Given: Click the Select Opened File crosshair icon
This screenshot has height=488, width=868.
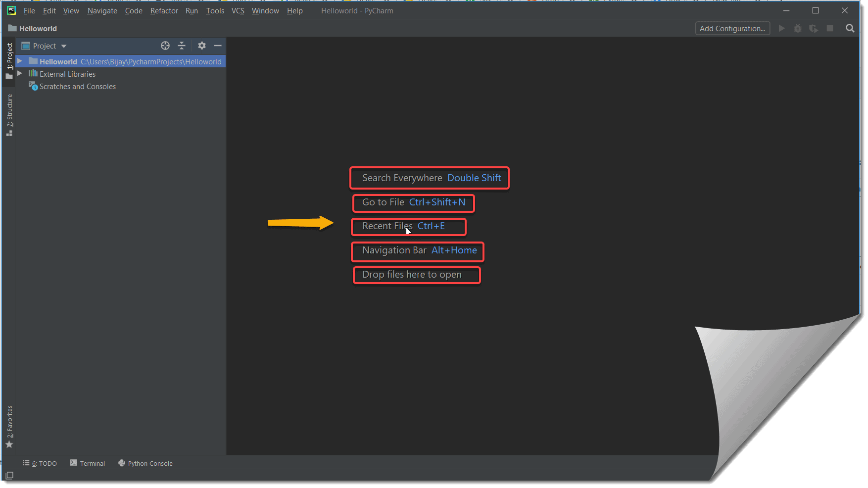Looking at the screenshot, I should [165, 46].
